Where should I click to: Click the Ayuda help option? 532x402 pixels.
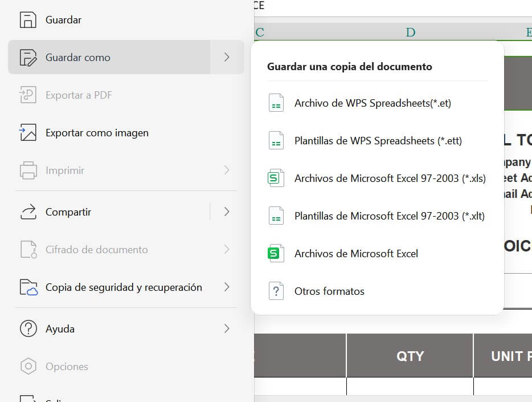(x=60, y=328)
